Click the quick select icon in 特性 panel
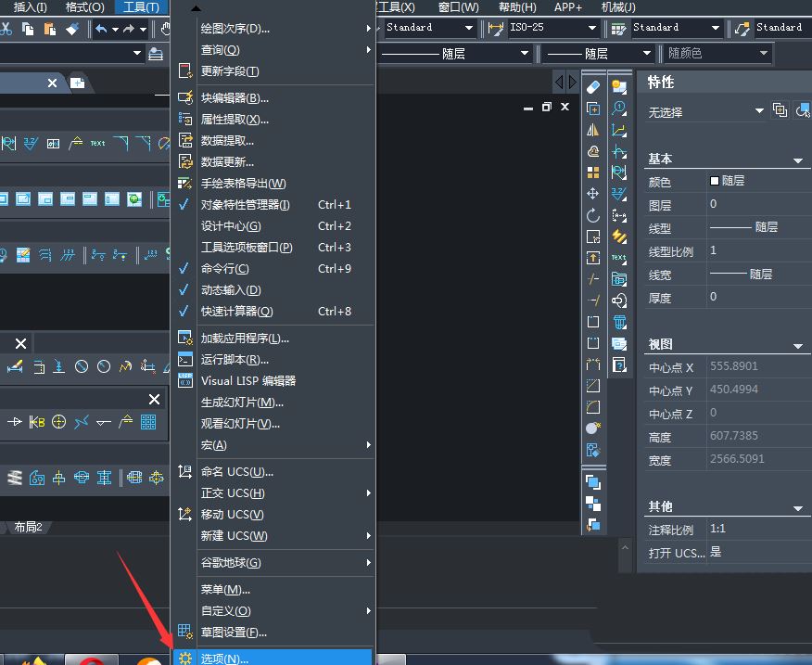 click(804, 109)
